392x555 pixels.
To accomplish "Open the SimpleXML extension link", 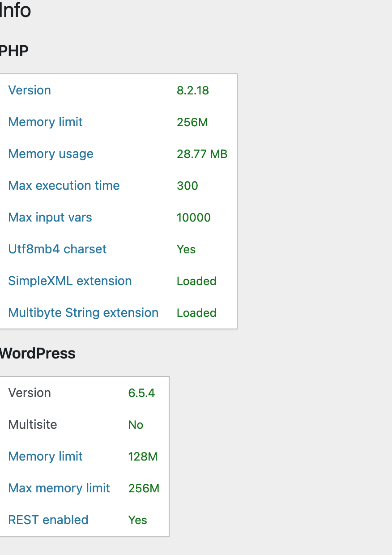I will click(x=70, y=281).
